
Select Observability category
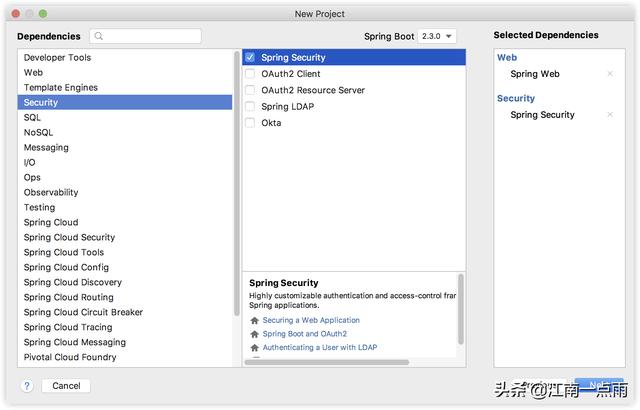[x=125, y=192]
